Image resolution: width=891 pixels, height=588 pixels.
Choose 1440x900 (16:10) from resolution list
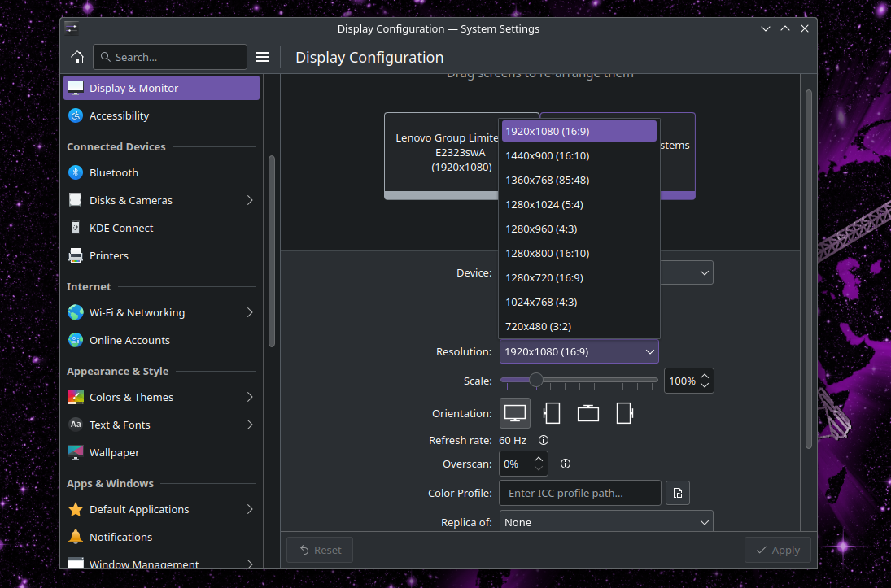(x=547, y=155)
